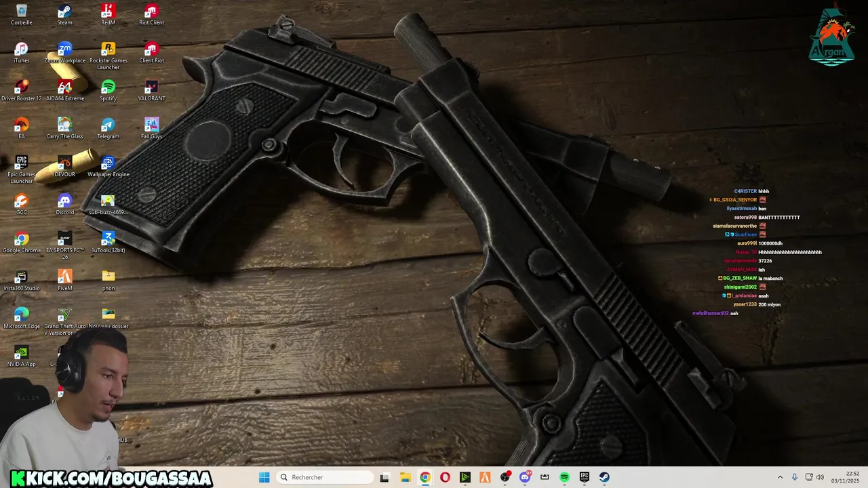Click chat username "C4RISTER"
Screen dimensions: 868x488
[x=745, y=191]
